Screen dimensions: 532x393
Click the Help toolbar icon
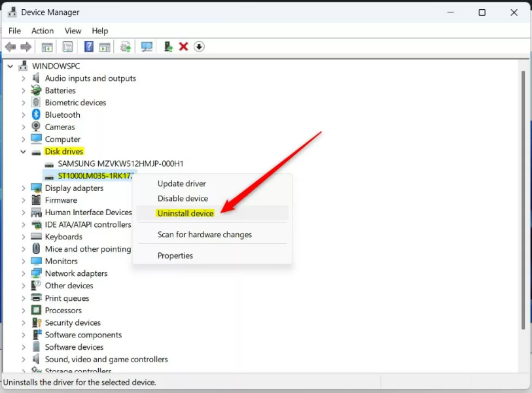click(x=89, y=46)
